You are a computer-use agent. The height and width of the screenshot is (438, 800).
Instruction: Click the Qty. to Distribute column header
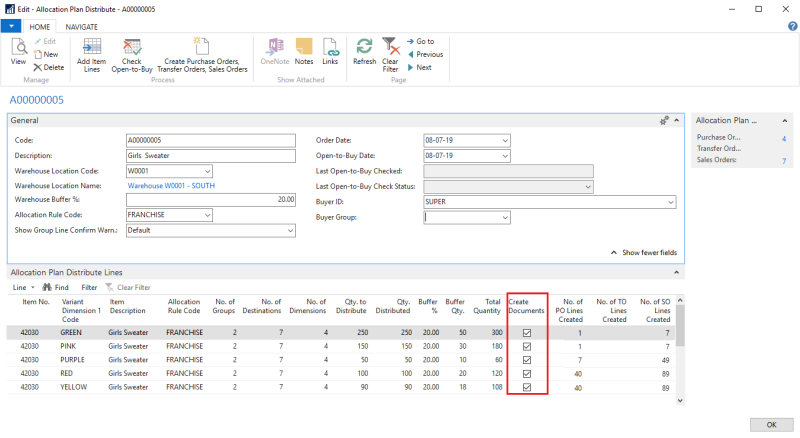click(x=351, y=306)
